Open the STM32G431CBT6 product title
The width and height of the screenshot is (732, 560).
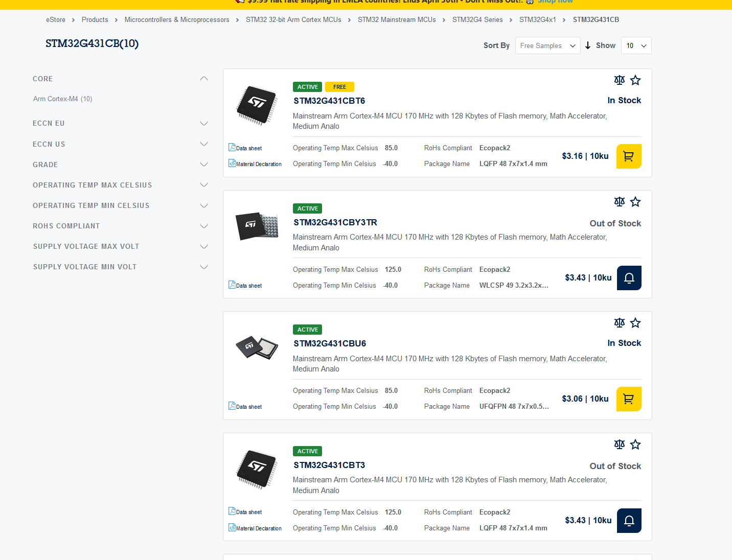329,101
